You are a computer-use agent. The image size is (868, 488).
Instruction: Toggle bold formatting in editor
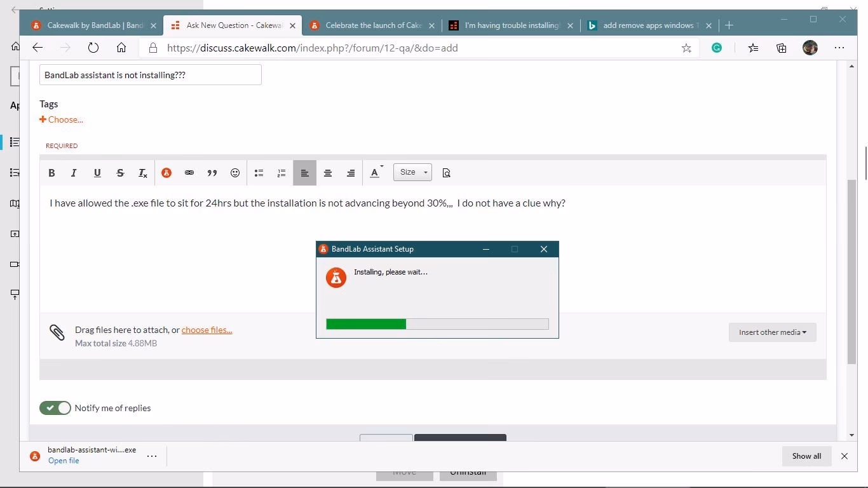pos(51,173)
